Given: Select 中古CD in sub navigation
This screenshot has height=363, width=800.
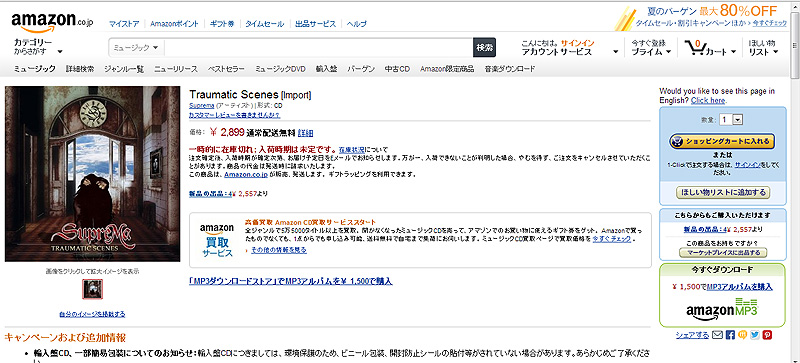Looking at the screenshot, I should [x=397, y=68].
